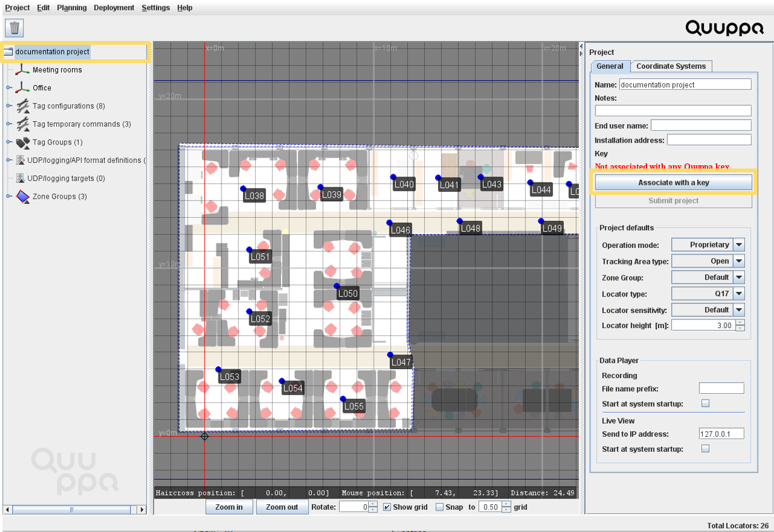Click the documentation project root icon
This screenshot has height=532, width=774.
coord(9,52)
